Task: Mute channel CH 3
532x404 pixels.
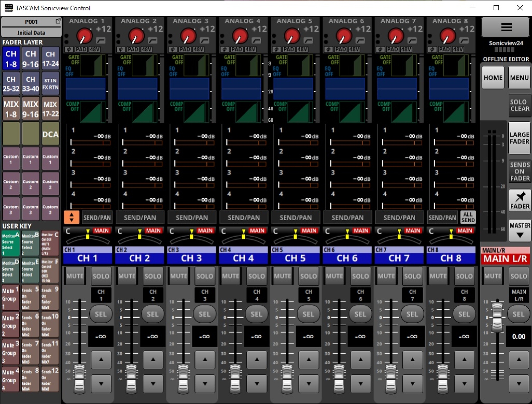Action: (x=179, y=276)
